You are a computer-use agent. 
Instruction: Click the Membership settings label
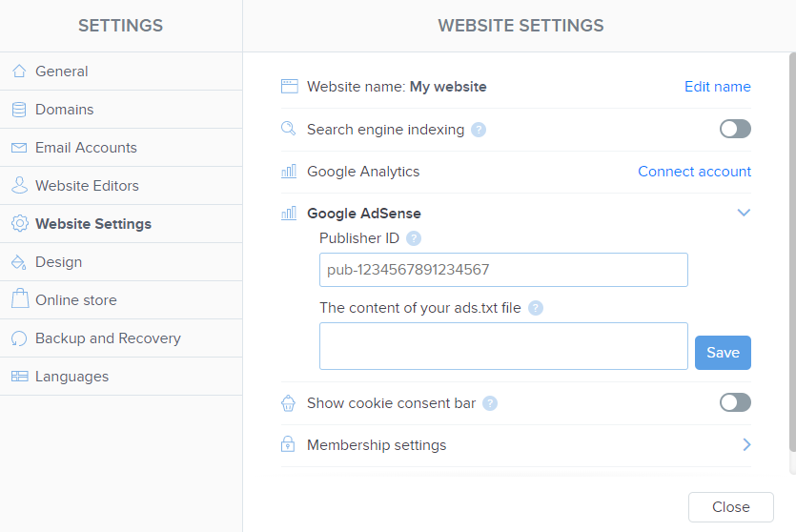click(377, 445)
